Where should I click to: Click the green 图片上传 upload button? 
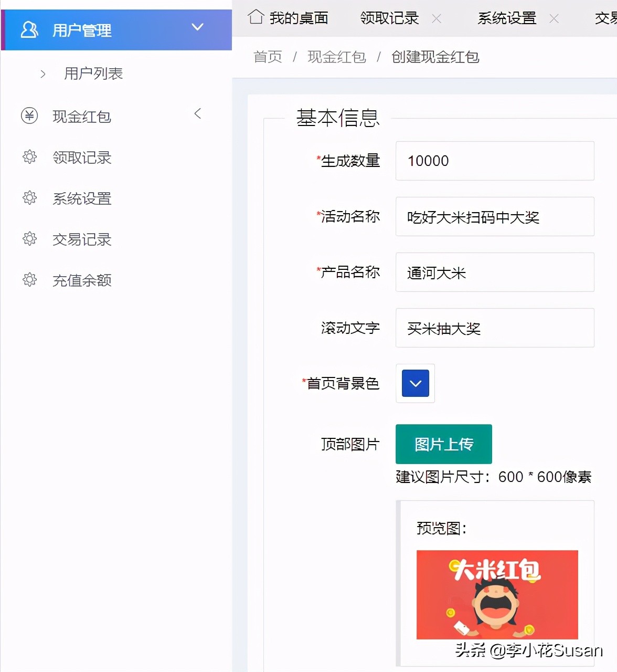click(443, 444)
